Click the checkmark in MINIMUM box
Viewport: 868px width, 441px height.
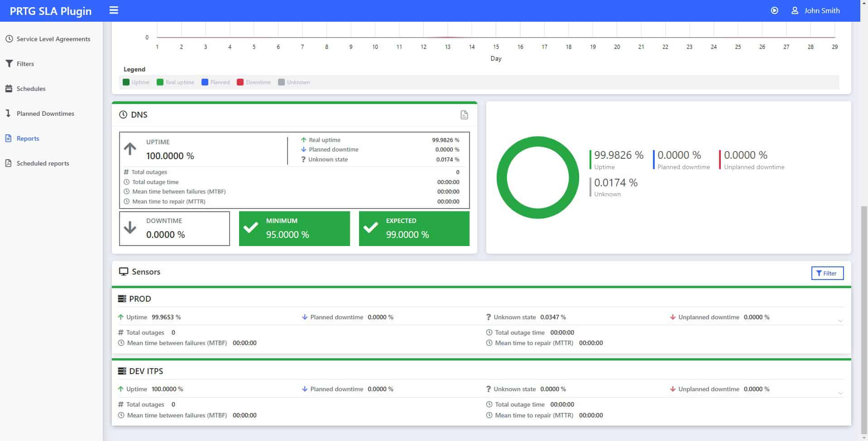251,228
